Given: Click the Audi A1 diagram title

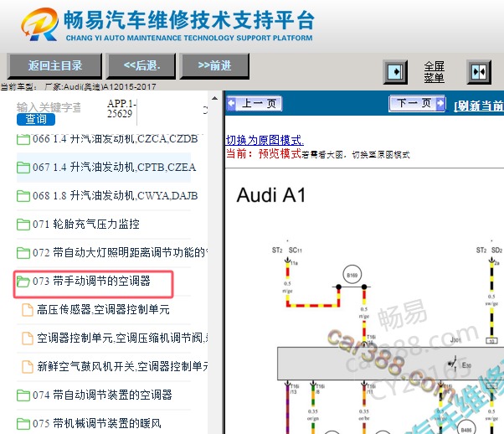Looking at the screenshot, I should (x=271, y=195).
